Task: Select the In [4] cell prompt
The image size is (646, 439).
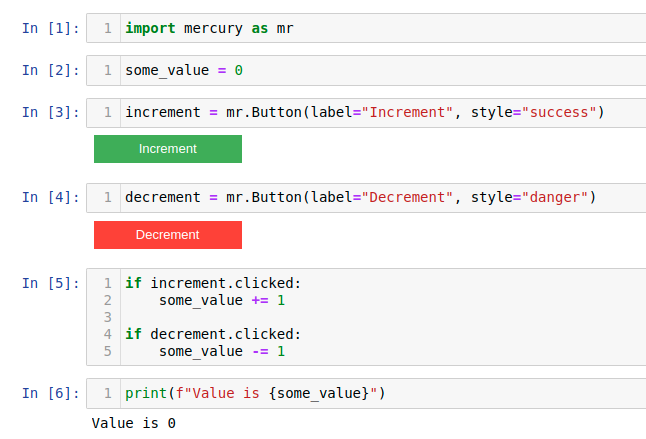Action: [51, 197]
